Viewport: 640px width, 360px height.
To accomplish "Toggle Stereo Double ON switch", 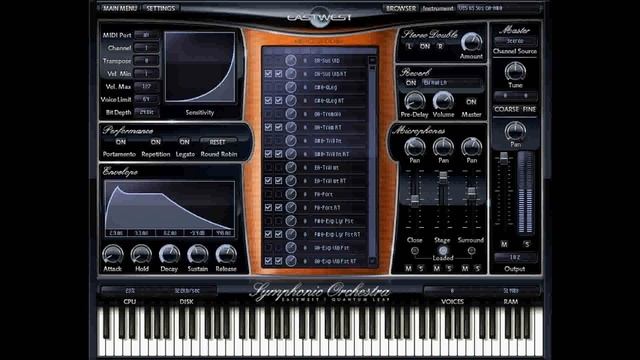I will pos(425,47).
